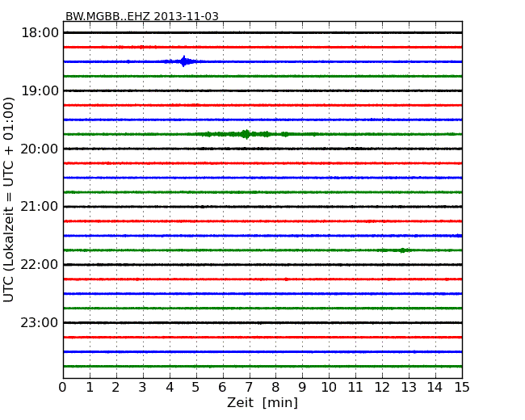525x420 pixels.
Task: Select the 19:00 y-axis tick label
Action: pos(40,90)
